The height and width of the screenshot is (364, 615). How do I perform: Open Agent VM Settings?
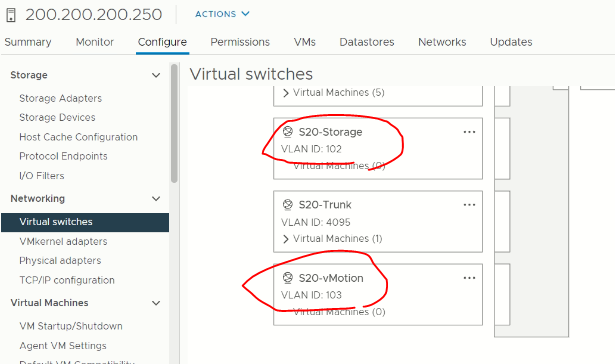pyautogui.click(x=63, y=346)
